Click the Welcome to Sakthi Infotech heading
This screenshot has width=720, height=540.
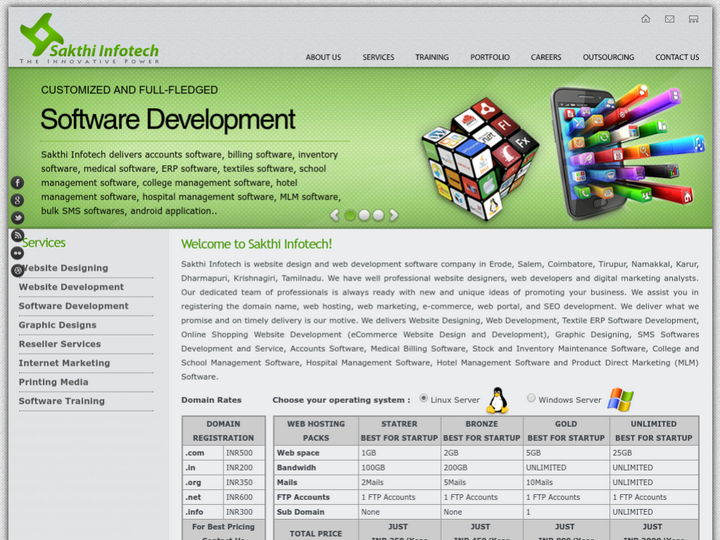[x=256, y=244]
